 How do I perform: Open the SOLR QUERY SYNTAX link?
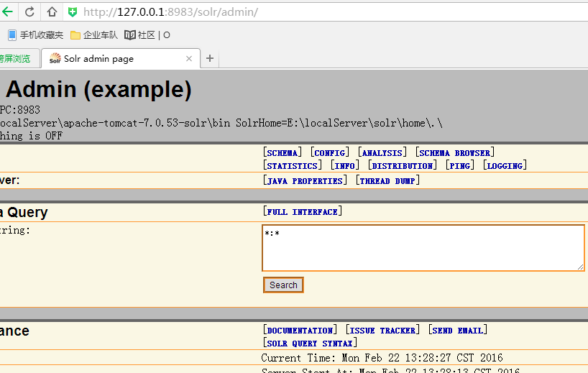pyautogui.click(x=310, y=344)
